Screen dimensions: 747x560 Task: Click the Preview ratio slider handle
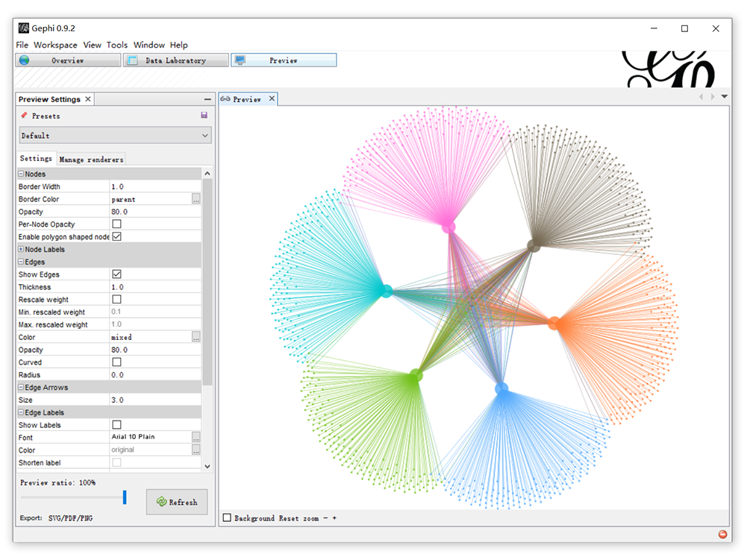tap(125, 497)
